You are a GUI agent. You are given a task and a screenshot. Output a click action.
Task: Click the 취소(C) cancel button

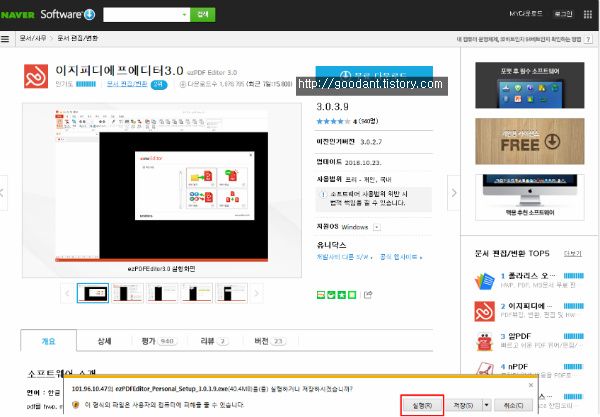(514, 405)
